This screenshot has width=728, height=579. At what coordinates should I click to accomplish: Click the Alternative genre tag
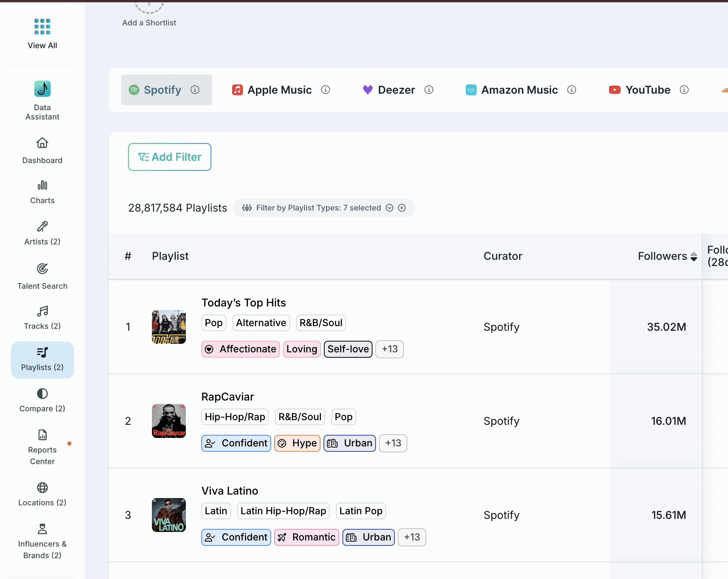pos(261,323)
